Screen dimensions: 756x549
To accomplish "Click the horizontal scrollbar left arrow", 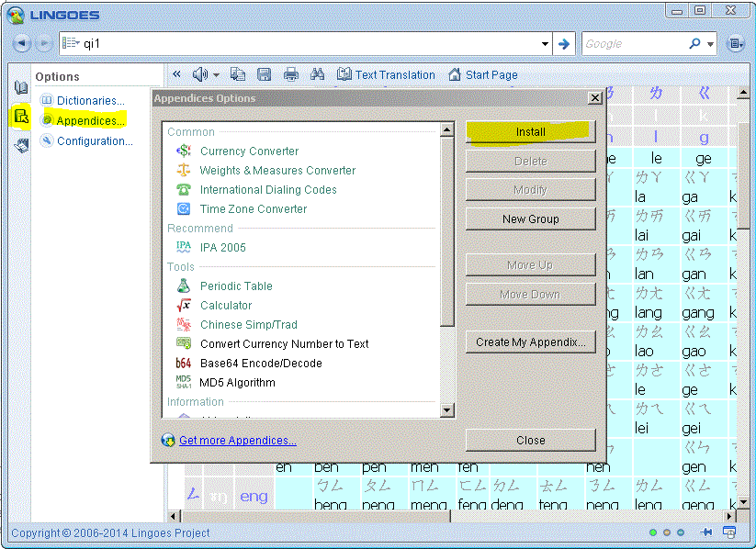I will [x=174, y=516].
